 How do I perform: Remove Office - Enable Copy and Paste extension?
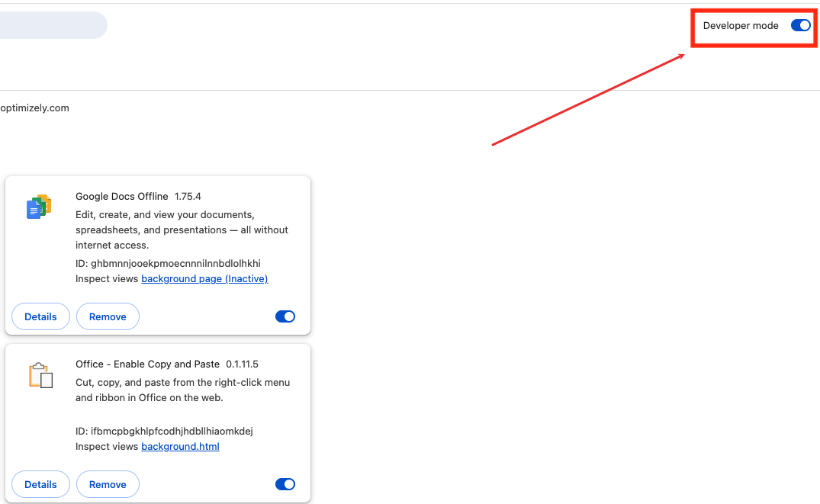click(x=108, y=484)
